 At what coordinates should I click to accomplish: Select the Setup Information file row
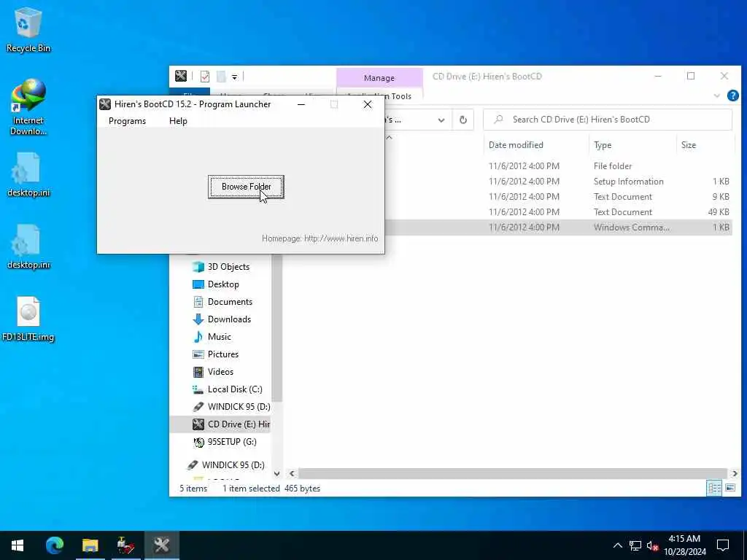557,182
